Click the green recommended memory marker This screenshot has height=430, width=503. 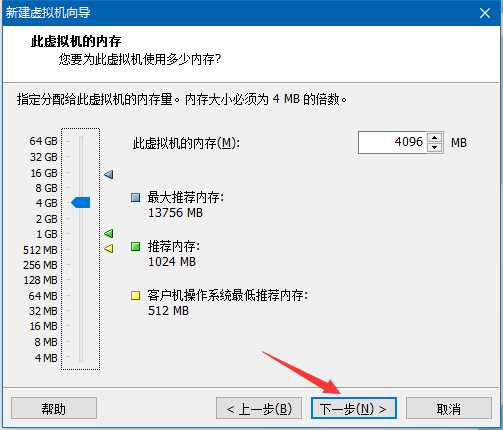click(109, 233)
